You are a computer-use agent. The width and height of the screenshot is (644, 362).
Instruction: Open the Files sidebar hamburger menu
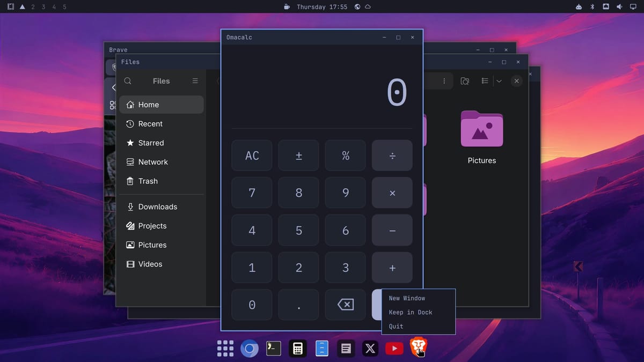point(195,81)
